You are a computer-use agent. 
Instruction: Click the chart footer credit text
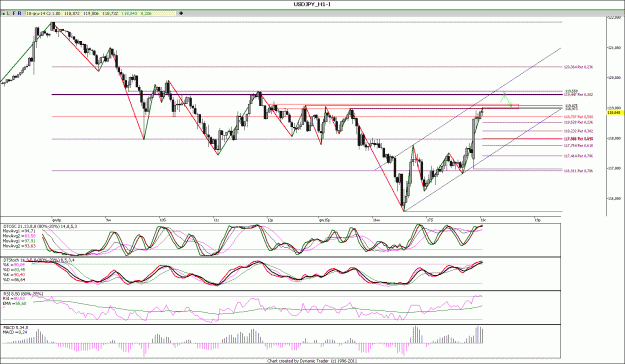click(312, 360)
